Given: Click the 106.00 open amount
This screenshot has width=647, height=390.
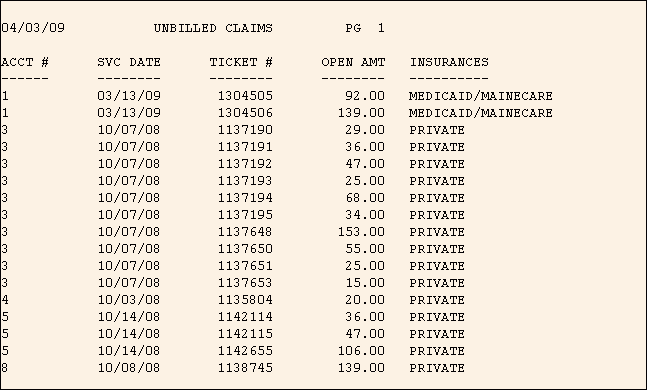Looking at the screenshot, I should tap(361, 350).
